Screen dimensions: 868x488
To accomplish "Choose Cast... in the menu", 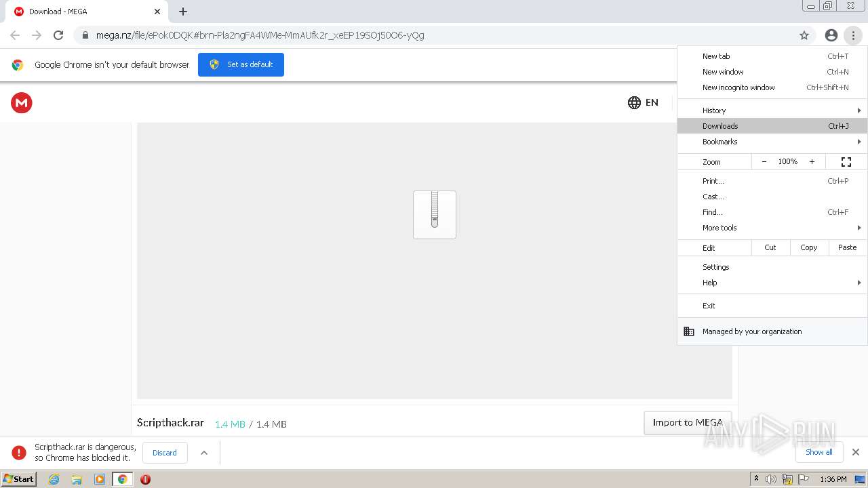I will coord(772,197).
